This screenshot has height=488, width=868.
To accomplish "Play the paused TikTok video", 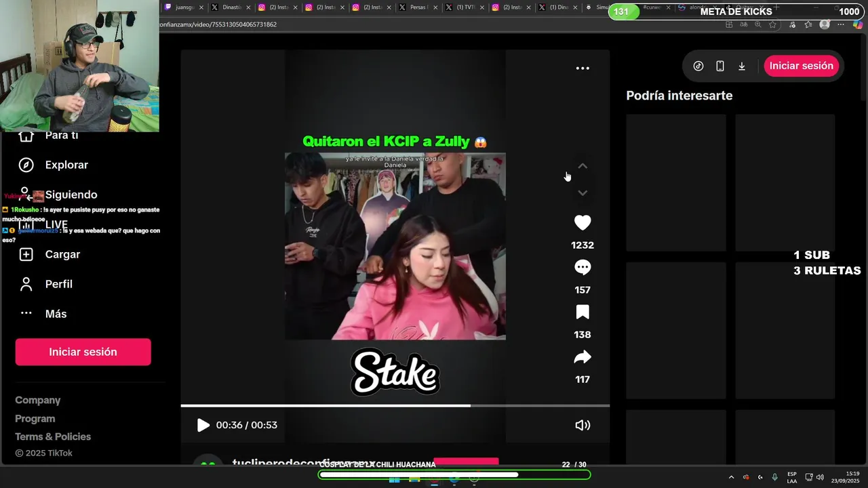I will (203, 425).
